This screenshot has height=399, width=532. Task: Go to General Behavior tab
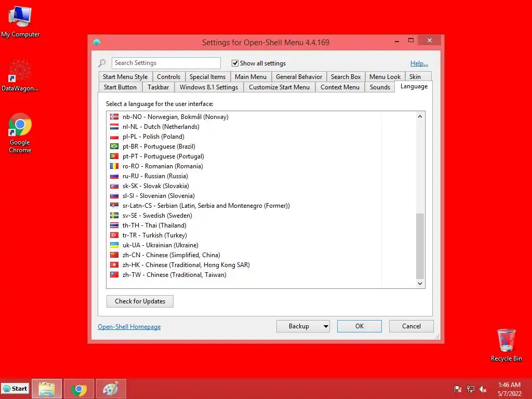pyautogui.click(x=299, y=77)
